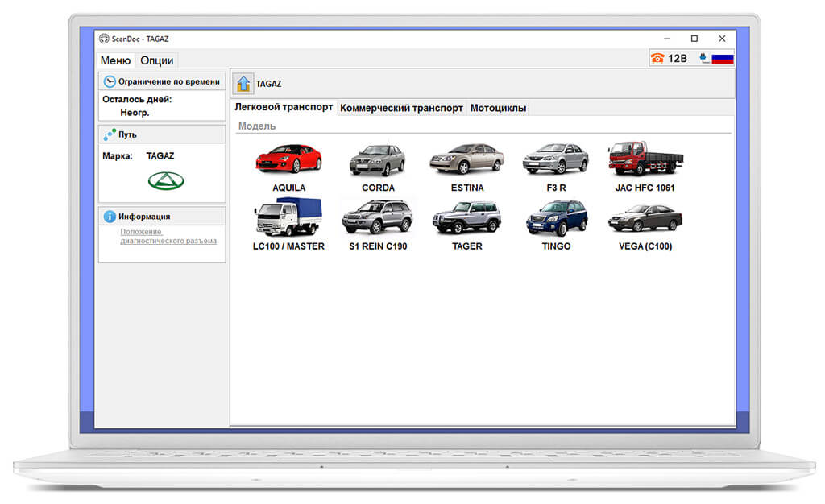The width and height of the screenshot is (825, 504).
Task: Select the CORDA sedan image
Action: coord(378,159)
